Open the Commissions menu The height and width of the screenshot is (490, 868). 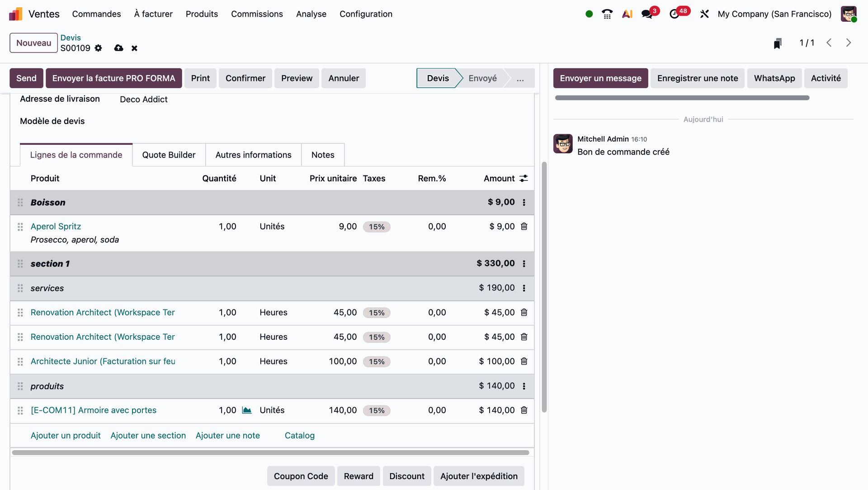257,14
